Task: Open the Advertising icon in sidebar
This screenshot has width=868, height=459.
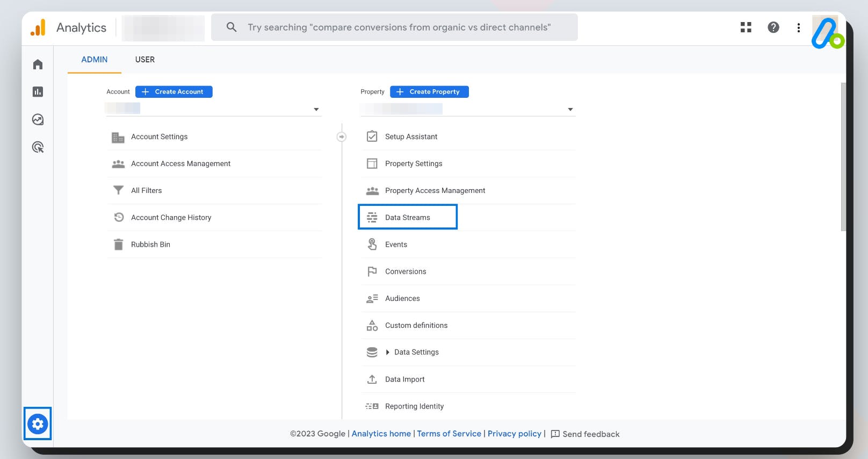Action: coord(38,147)
